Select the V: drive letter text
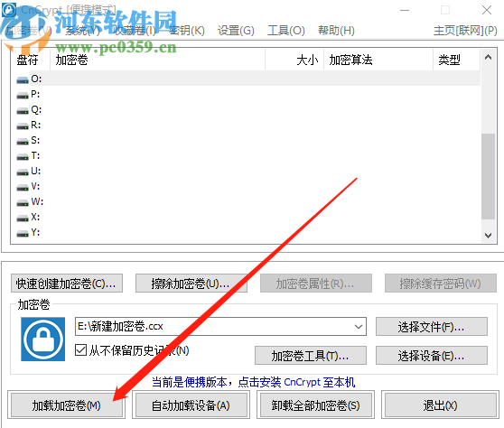This screenshot has height=428, width=504. click(x=35, y=186)
